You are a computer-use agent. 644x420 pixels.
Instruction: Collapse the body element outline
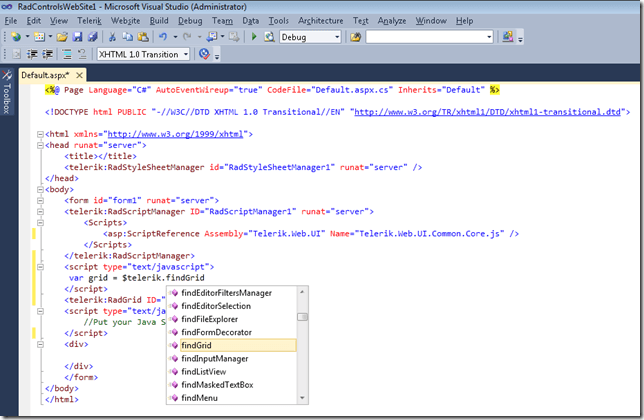click(40, 189)
